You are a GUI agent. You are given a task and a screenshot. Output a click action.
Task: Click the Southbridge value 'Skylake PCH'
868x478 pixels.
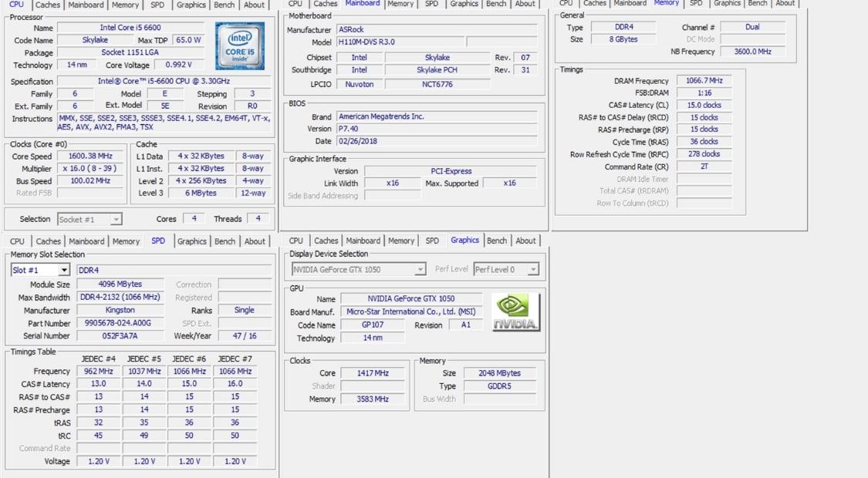pos(437,69)
